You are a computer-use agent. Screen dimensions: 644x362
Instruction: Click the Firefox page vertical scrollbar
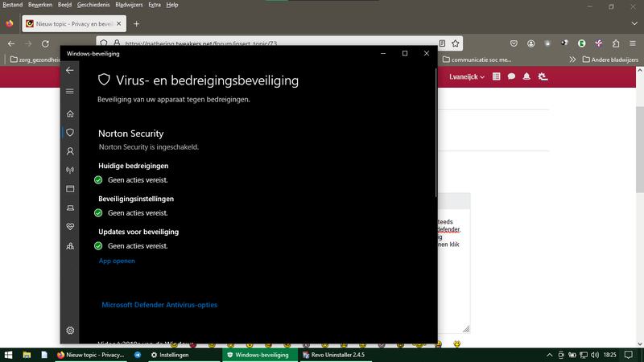[x=640, y=150]
